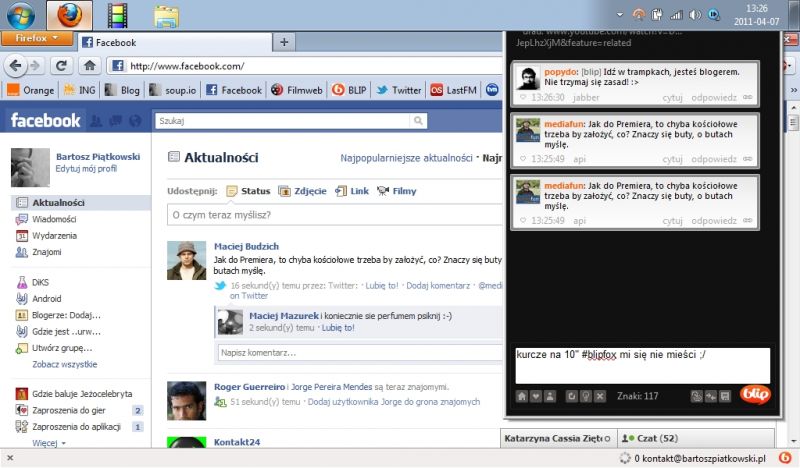Open 'Zaproszenia do gier' item
Image resolution: width=800 pixels, height=468 pixels.
(x=69, y=410)
